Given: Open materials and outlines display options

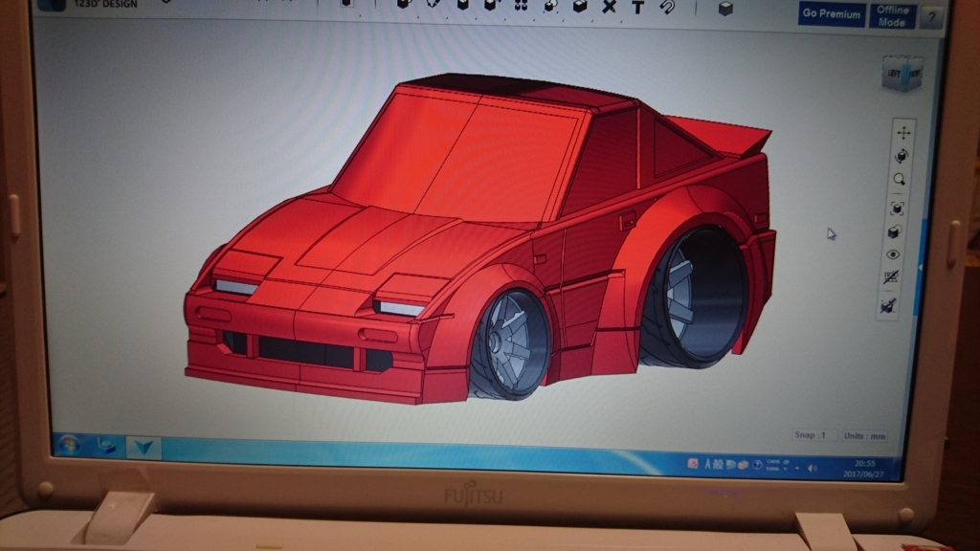Looking at the screenshot, I should coord(894,231).
